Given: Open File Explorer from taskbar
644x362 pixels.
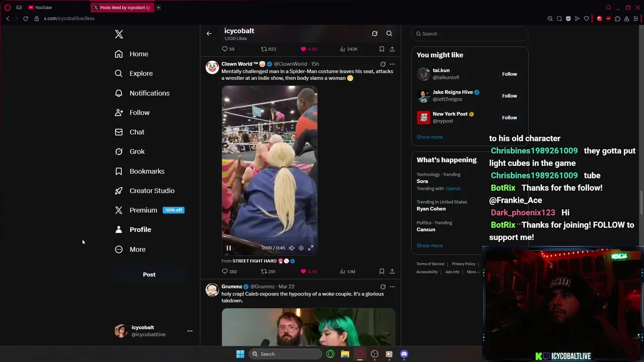Looking at the screenshot, I should pos(345,354).
